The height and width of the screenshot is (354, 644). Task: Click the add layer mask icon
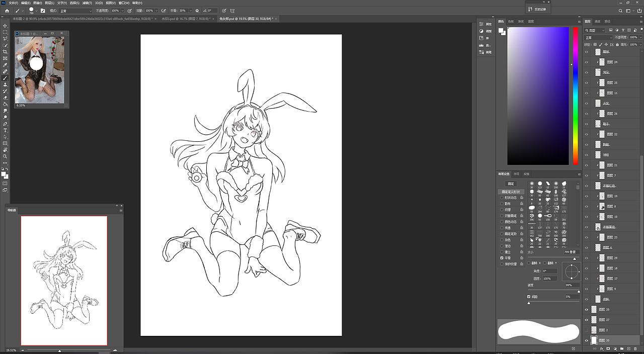tap(608, 348)
